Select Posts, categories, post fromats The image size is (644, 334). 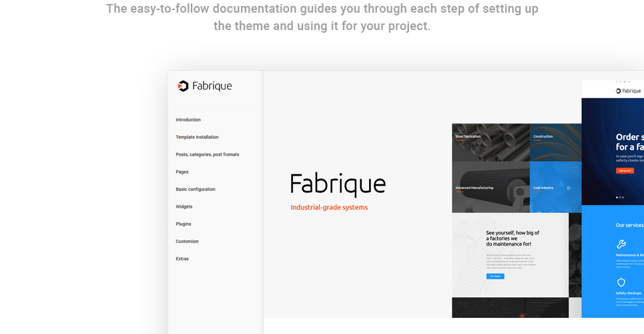click(208, 155)
